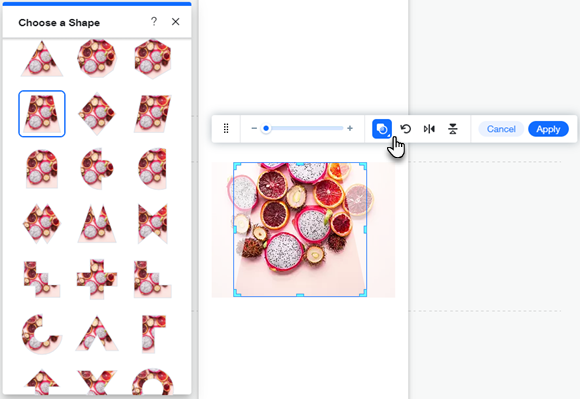
Task: Select the open ring C shape
Action: tap(42, 334)
